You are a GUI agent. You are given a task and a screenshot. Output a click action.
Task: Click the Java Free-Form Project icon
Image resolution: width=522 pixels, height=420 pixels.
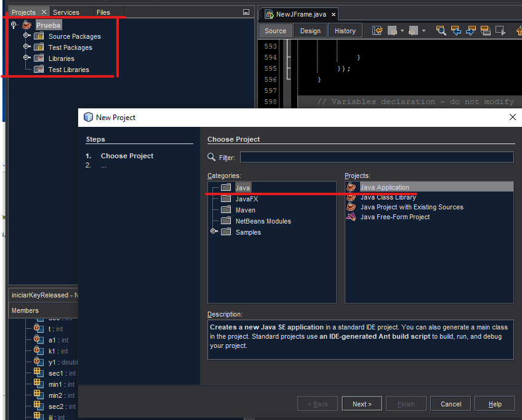coord(351,217)
